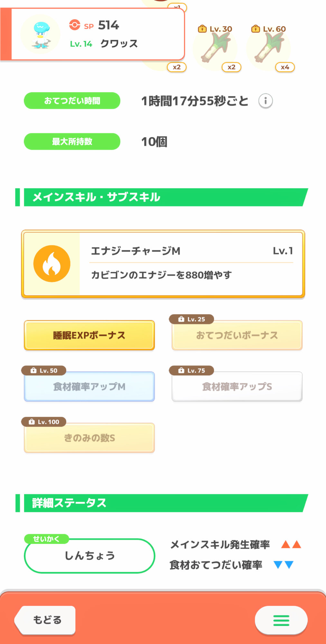Tap the 最大所持数 green label
The image size is (326, 644).
[72, 141]
